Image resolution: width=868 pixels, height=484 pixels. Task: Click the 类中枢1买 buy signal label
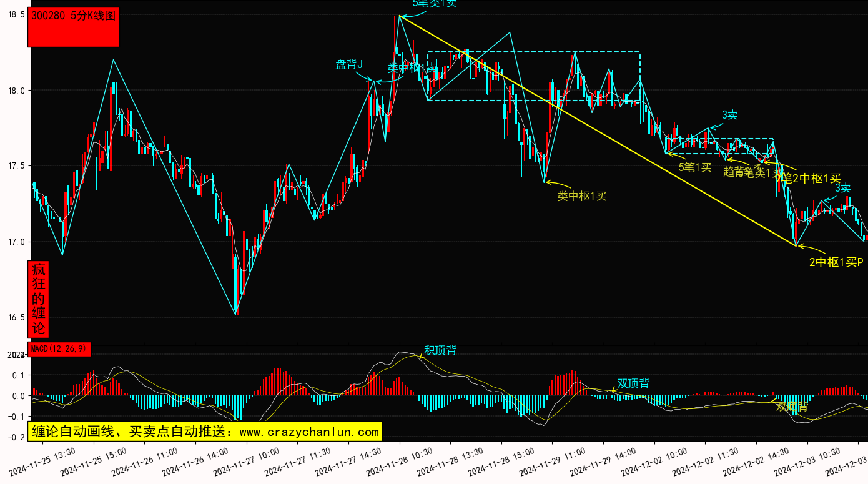(581, 196)
